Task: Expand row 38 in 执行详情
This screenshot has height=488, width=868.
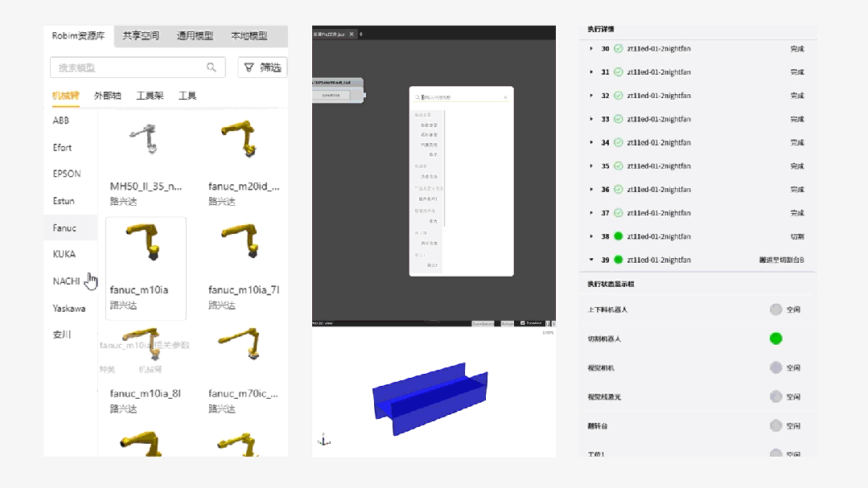Action: click(591, 236)
